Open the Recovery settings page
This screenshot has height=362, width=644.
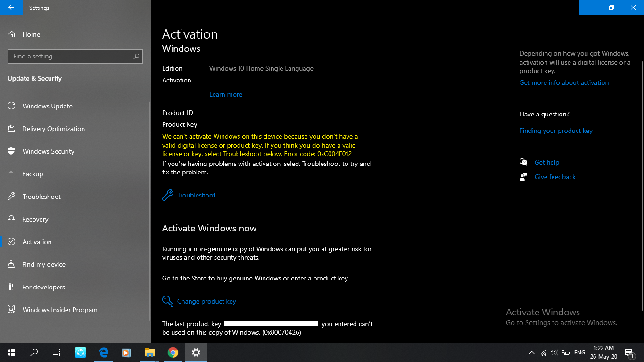point(75,219)
